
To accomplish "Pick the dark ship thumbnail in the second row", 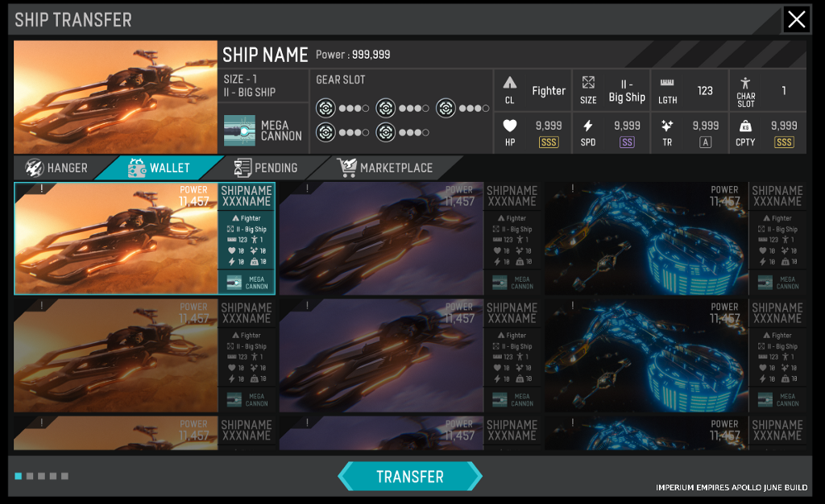I will click(x=381, y=356).
